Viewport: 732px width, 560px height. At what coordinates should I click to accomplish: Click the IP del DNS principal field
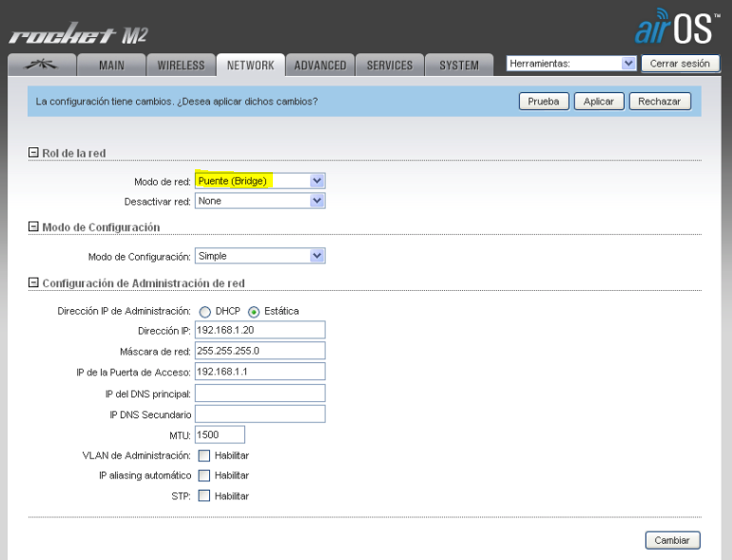[x=260, y=394]
